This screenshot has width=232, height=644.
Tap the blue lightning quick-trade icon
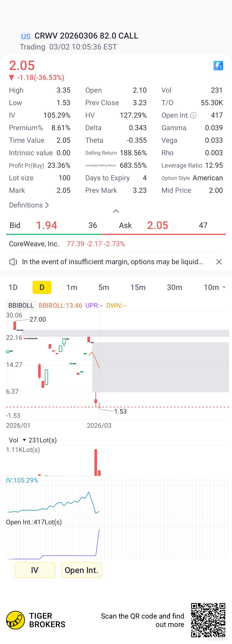pyautogui.click(x=218, y=66)
